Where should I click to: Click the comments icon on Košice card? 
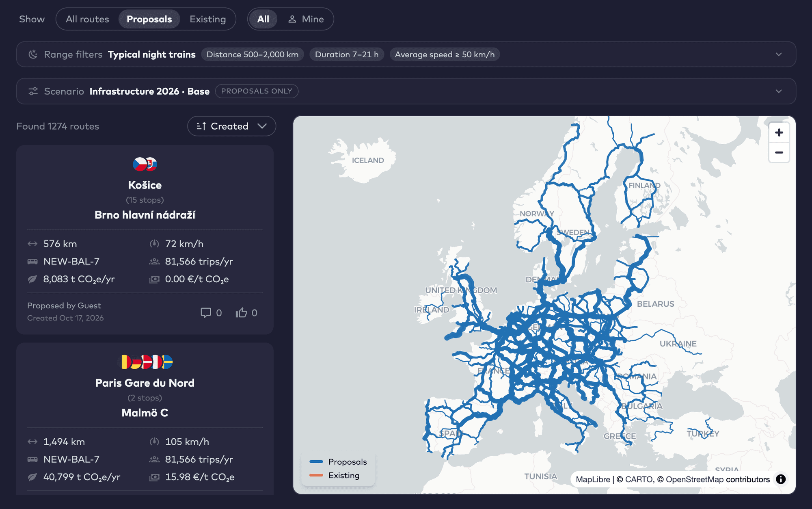tap(206, 312)
